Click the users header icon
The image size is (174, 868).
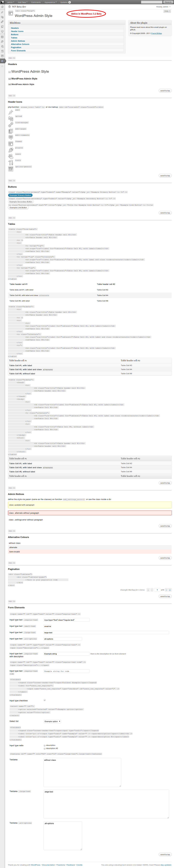click(11, 156)
